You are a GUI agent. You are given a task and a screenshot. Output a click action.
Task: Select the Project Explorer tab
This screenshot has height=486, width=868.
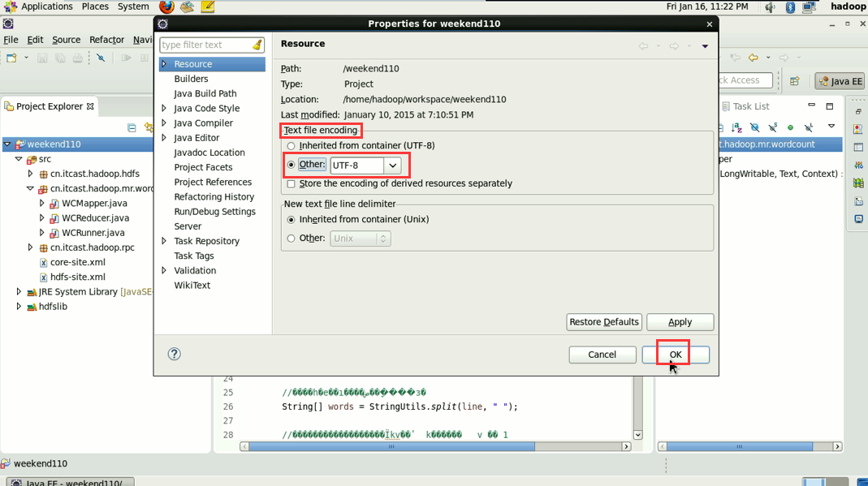point(50,106)
